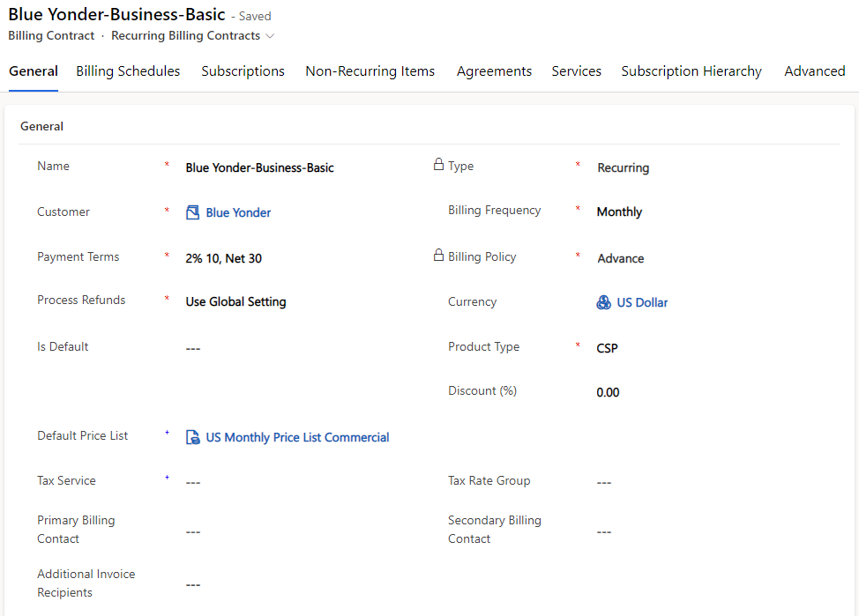Viewport: 859px width, 616px height.
Task: Open the Process Refunds Use Global Setting field
Action: [x=235, y=301]
